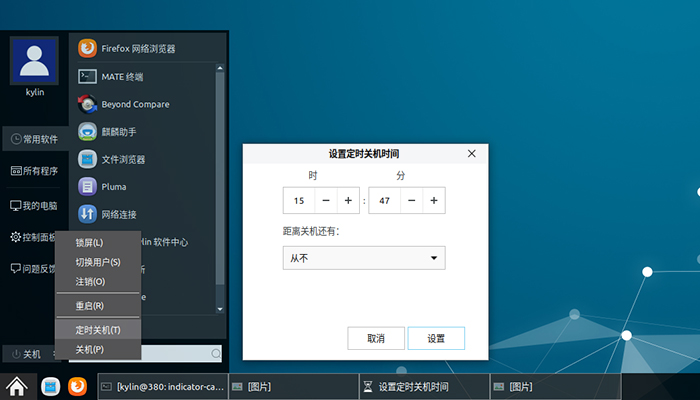The image size is (700, 400).
Task: Switch to 所有程序 category
Action: point(35,171)
